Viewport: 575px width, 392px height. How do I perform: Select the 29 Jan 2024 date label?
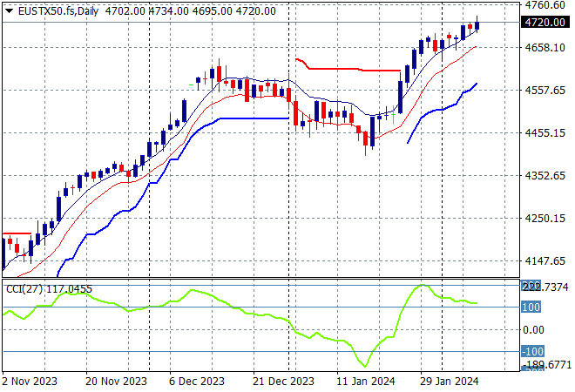click(x=450, y=382)
